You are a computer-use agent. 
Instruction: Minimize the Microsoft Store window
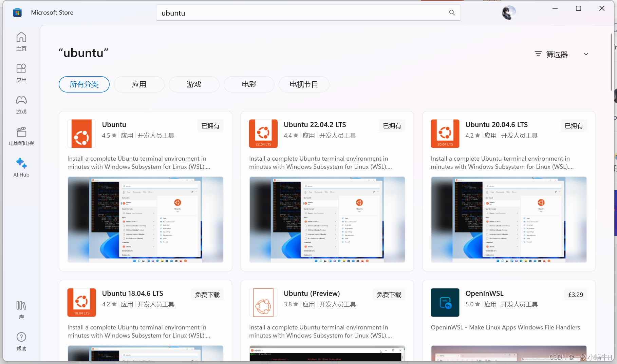555,8
